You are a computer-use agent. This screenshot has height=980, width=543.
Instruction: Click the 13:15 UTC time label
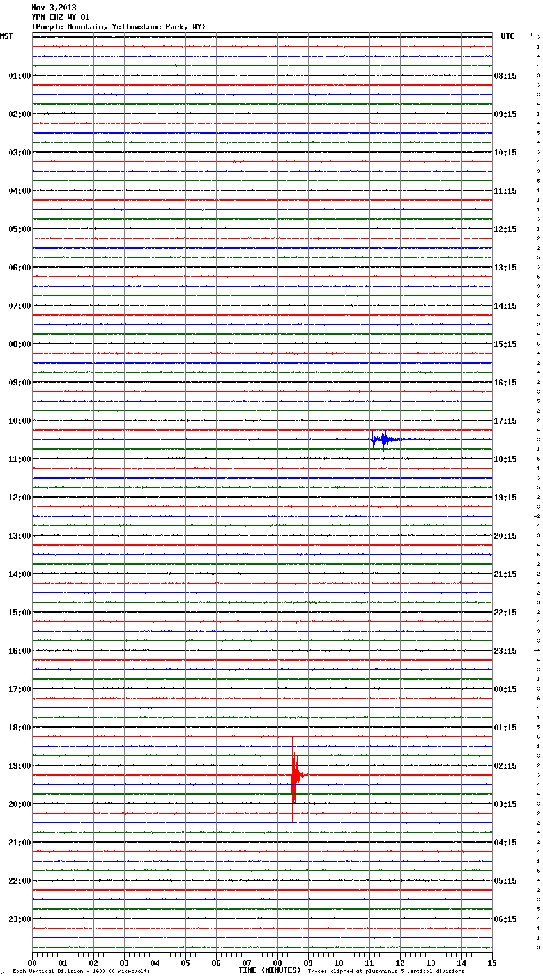[505, 268]
